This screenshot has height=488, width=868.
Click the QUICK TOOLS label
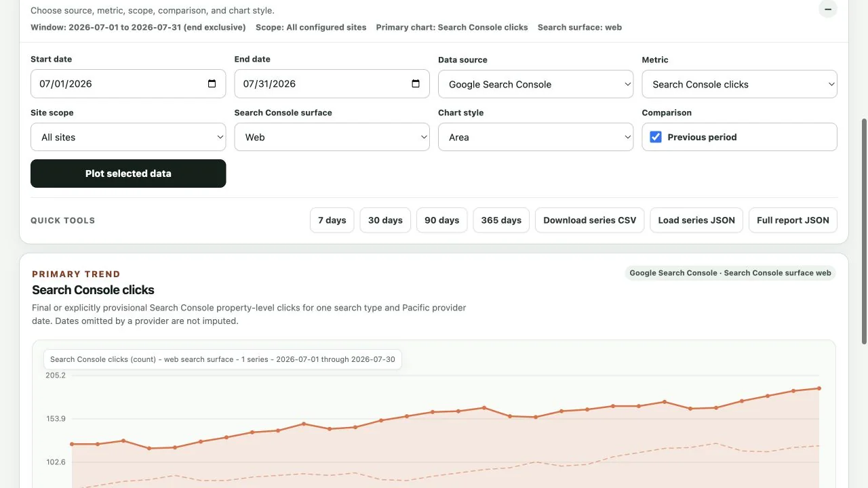(63, 220)
